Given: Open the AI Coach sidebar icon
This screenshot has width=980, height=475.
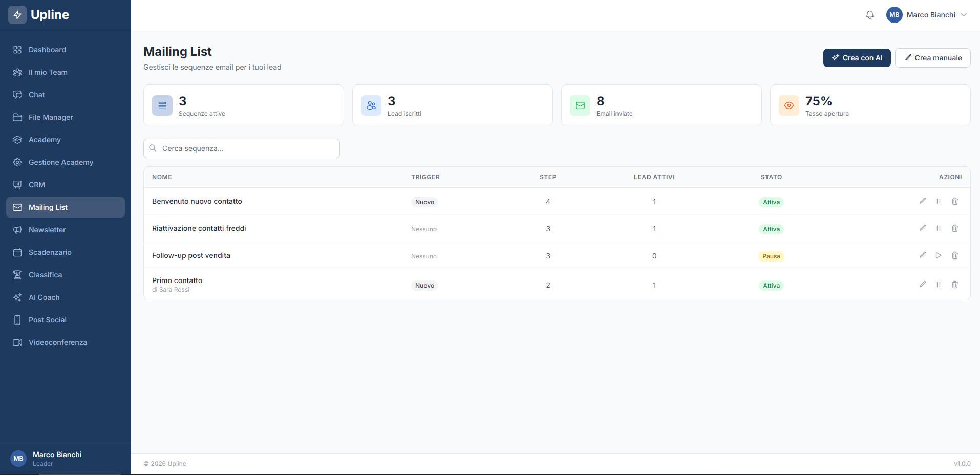Looking at the screenshot, I should click(x=17, y=297).
